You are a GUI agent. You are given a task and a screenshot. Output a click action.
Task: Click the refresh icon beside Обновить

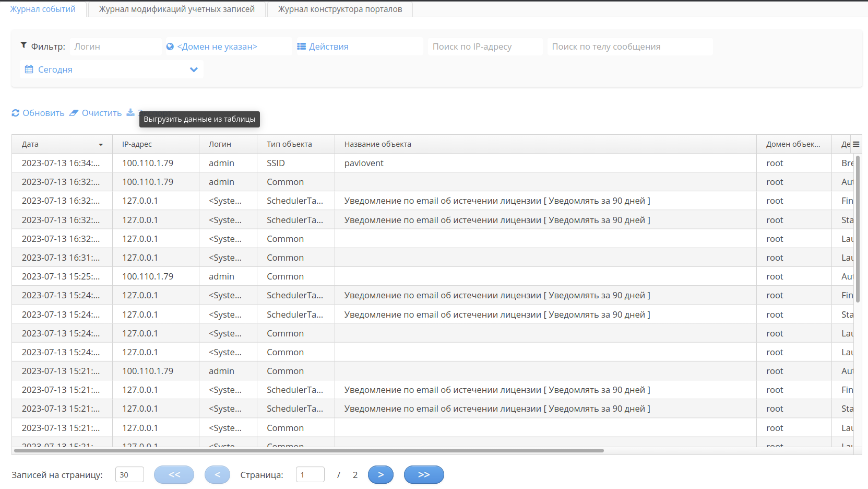click(x=16, y=113)
